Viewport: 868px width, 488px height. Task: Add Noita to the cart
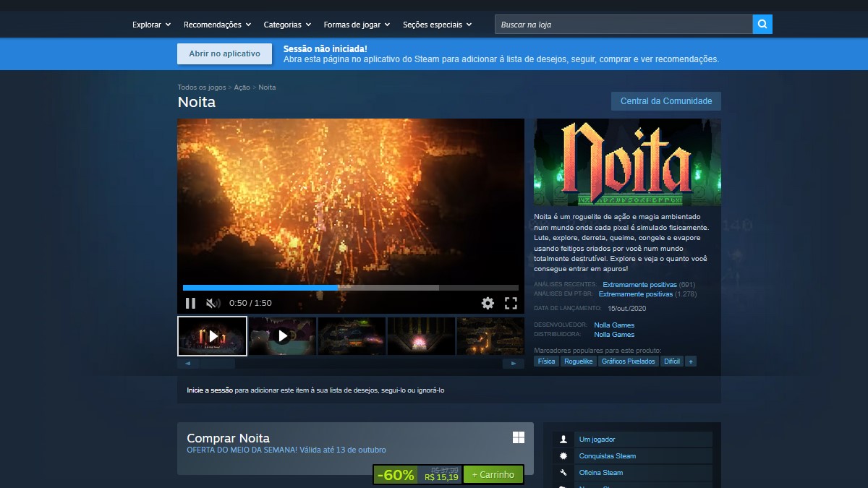tap(493, 474)
